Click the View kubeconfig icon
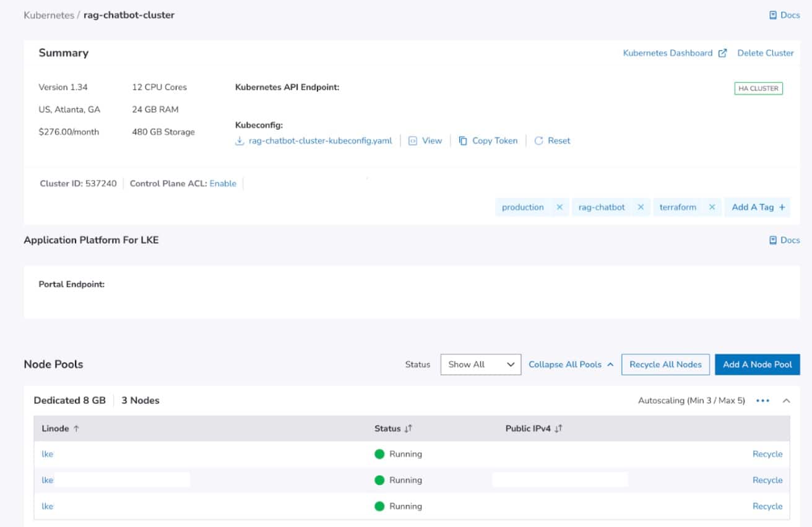The image size is (812, 527). (413, 141)
